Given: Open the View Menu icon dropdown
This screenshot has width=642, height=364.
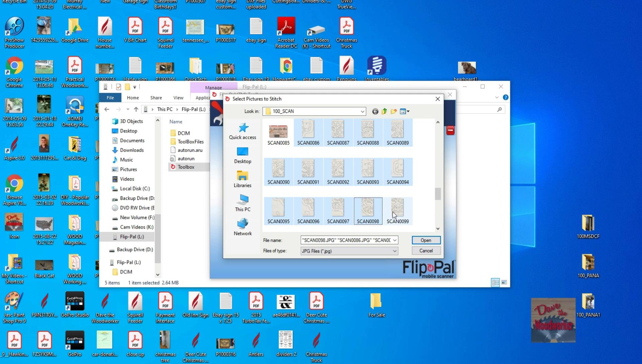Looking at the screenshot, I should (405, 112).
